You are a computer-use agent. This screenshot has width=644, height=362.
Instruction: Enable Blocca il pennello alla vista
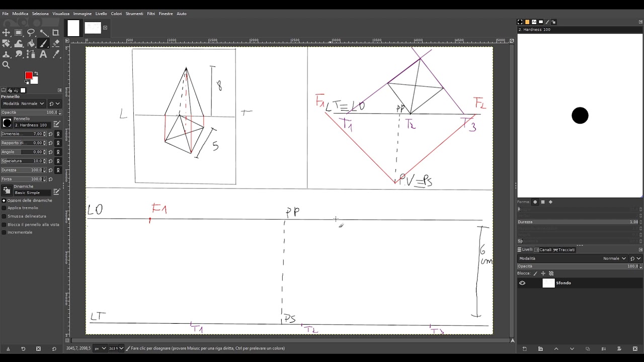(4, 224)
